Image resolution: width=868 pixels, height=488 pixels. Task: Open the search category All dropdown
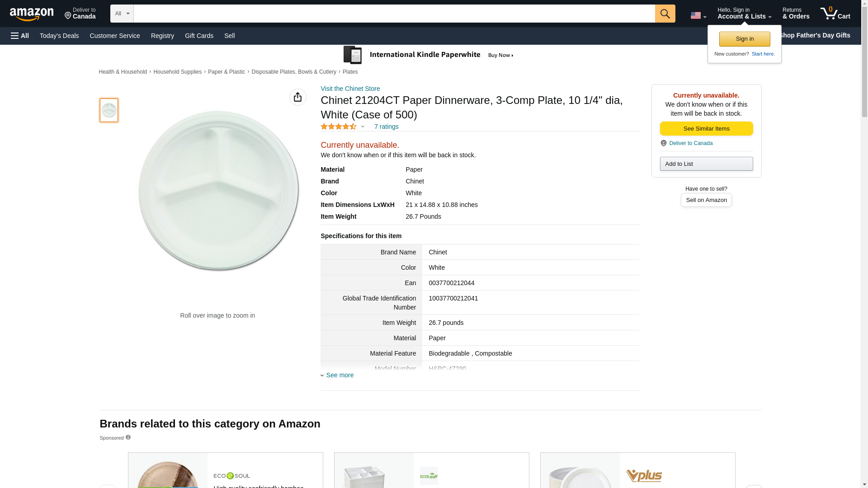122,14
